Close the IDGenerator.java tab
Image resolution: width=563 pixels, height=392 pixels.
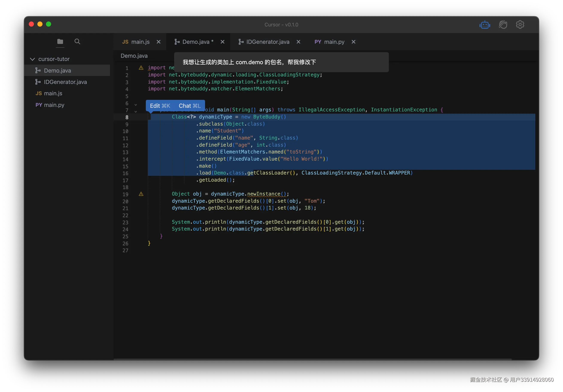(298, 42)
